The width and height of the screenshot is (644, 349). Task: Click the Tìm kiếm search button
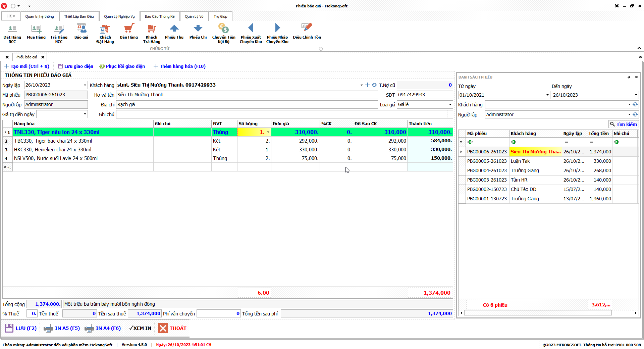pos(623,124)
